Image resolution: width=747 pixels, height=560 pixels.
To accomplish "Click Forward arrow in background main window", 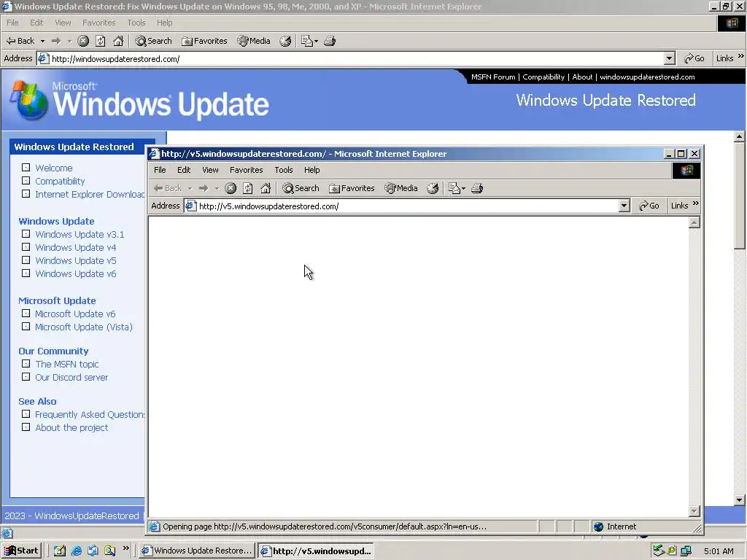I will click(56, 41).
